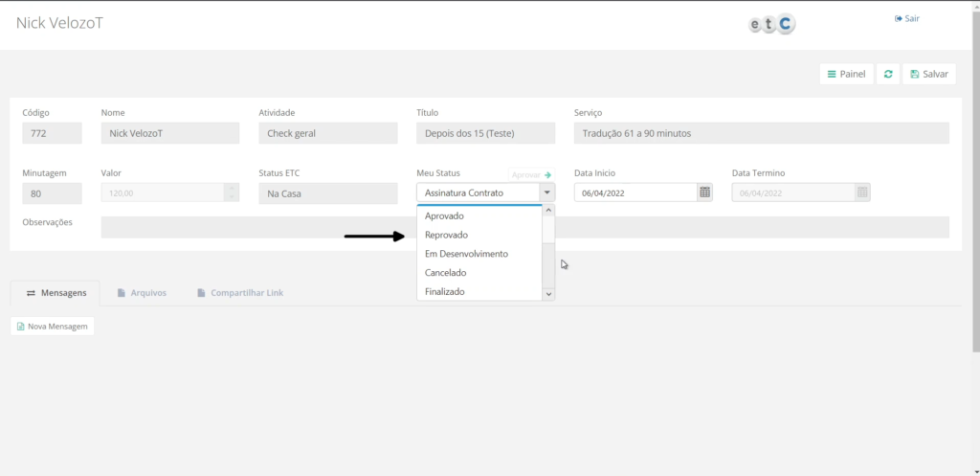
Task: Pick Em Desenvolvimento status option
Action: point(466,254)
